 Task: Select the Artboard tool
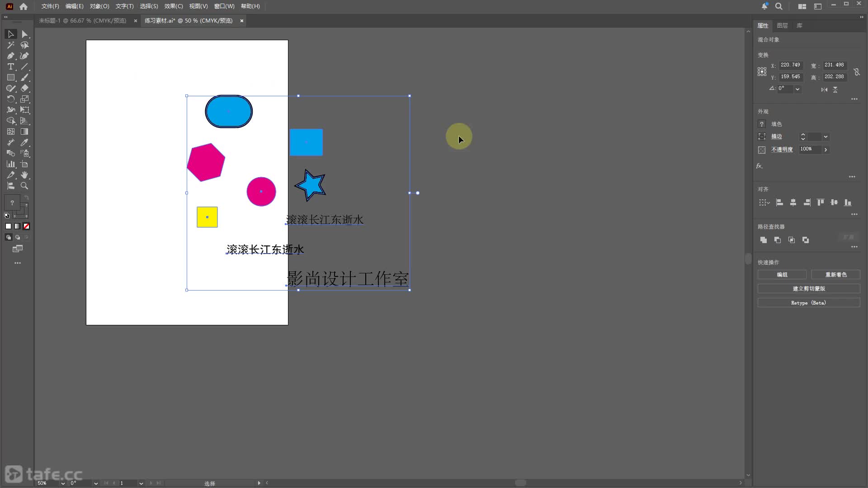point(25,164)
